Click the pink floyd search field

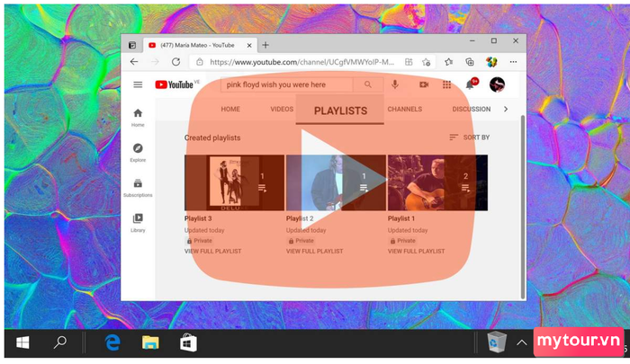(x=286, y=84)
